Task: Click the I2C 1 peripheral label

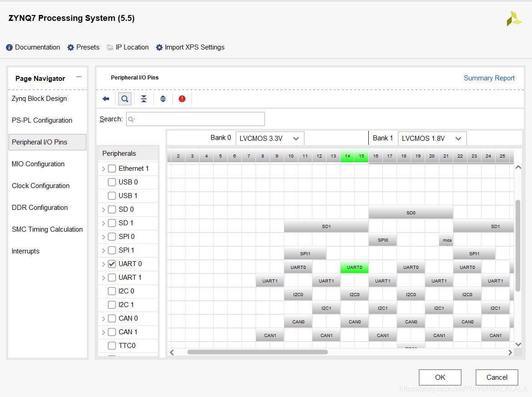Action: point(126,305)
